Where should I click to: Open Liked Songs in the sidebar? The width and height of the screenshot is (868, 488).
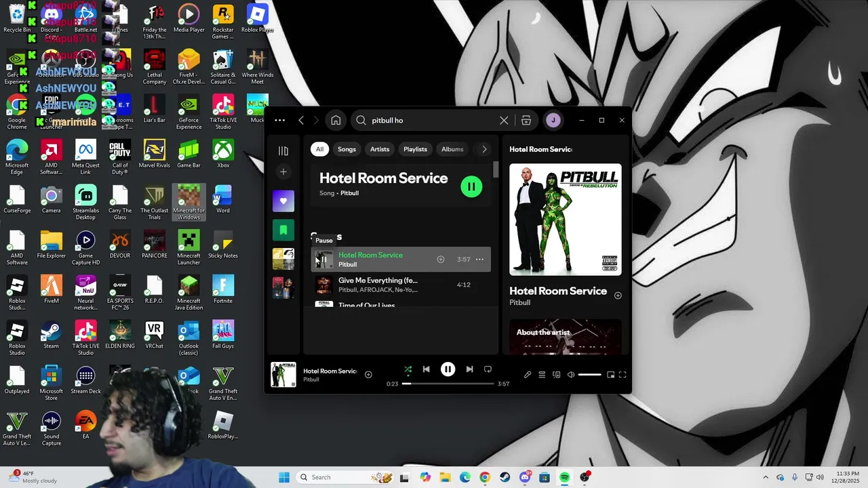283,201
